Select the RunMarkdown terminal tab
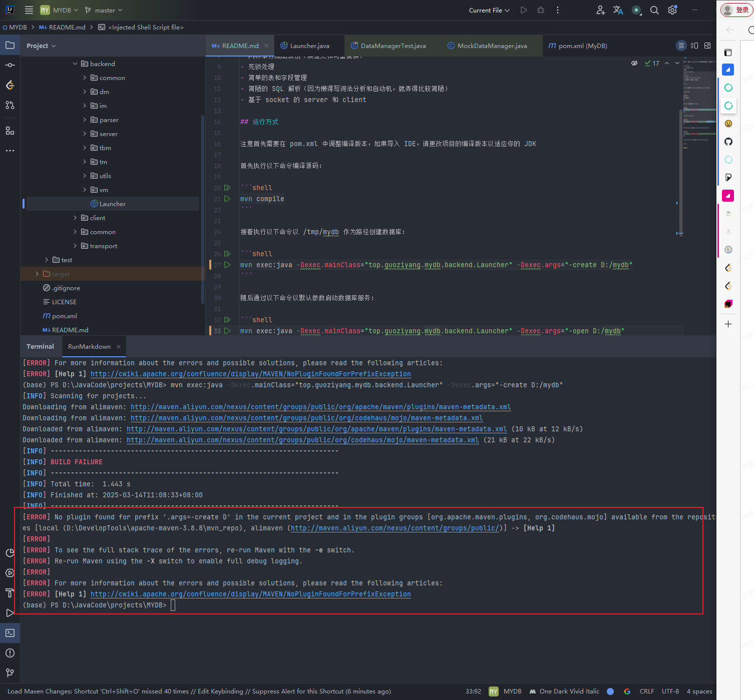754x700 pixels. tap(89, 346)
